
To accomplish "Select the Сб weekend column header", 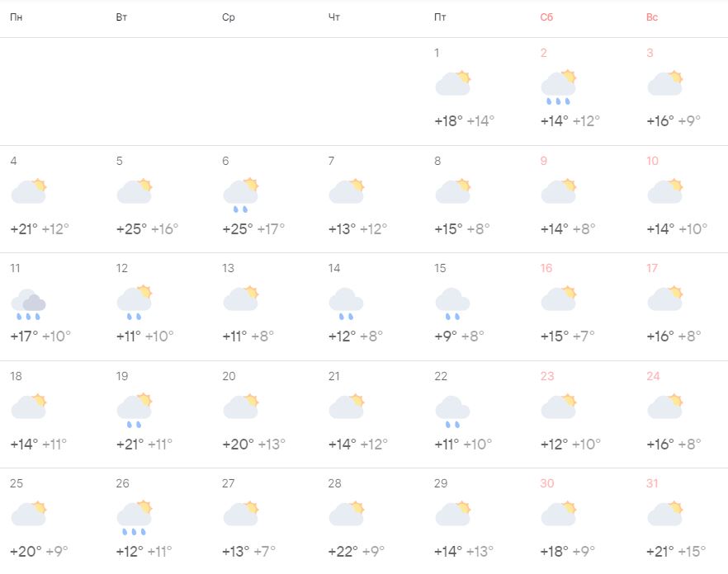I will 546,17.
